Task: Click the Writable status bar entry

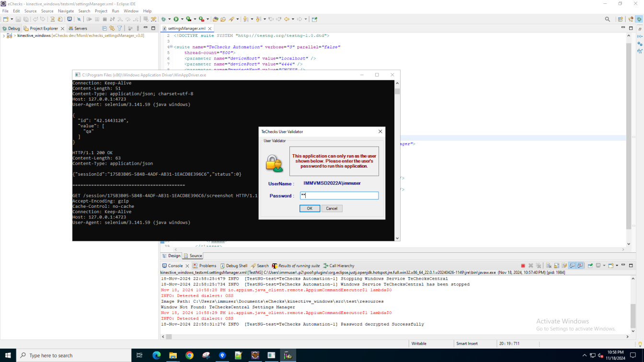Action: click(x=419, y=344)
